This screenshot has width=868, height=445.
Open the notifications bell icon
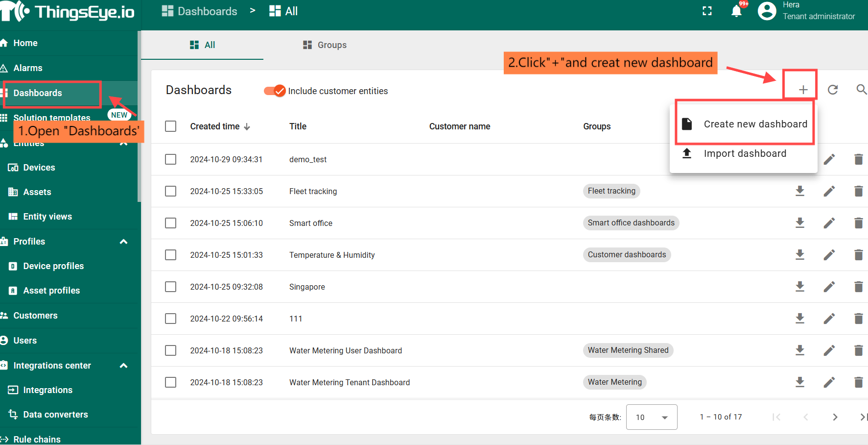736,11
